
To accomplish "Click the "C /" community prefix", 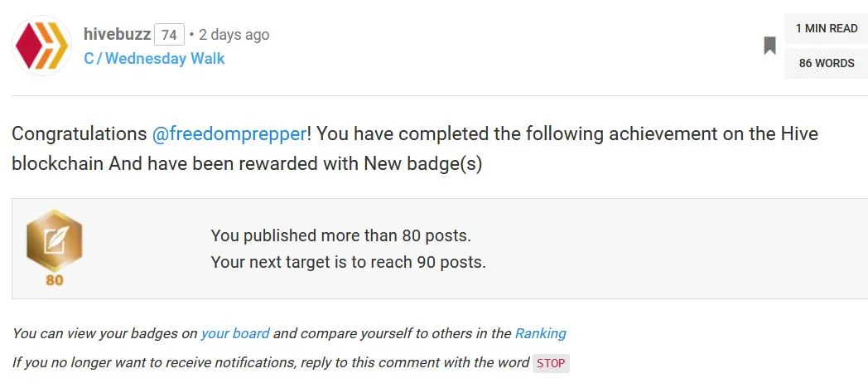I will pos(92,59).
